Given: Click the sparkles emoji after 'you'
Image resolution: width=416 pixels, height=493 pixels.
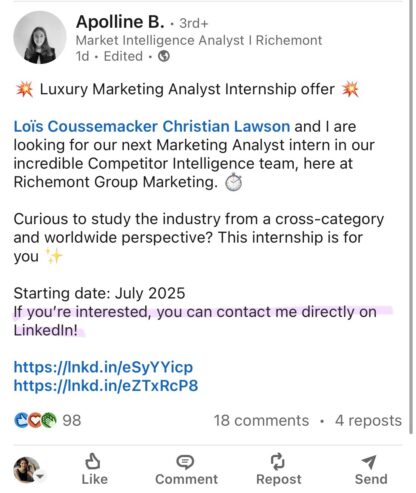Looking at the screenshot, I should (x=54, y=256).
